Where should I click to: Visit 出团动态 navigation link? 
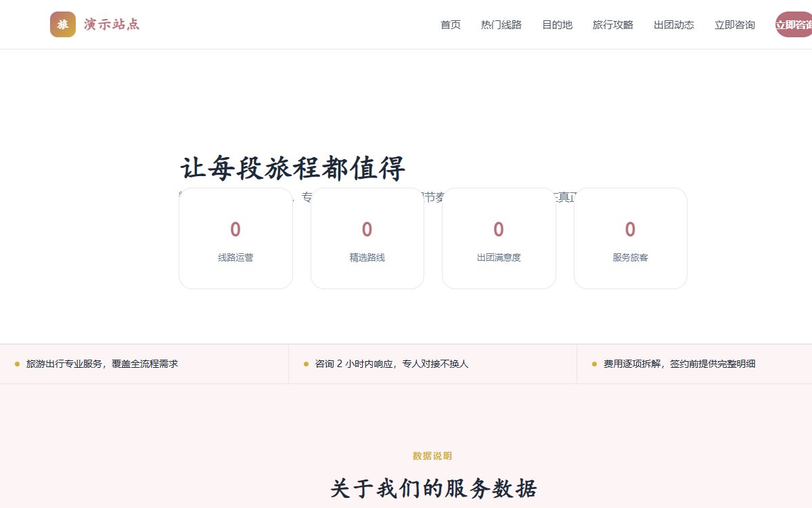pos(674,25)
